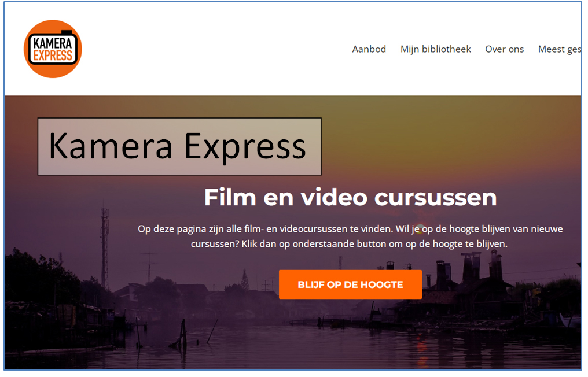
Task: Click the word KAMERA inside the logo
Action: tap(53, 43)
